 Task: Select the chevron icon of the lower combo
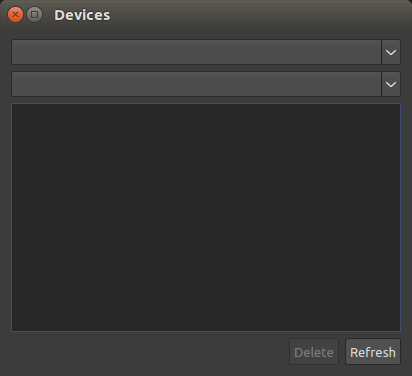[391, 84]
